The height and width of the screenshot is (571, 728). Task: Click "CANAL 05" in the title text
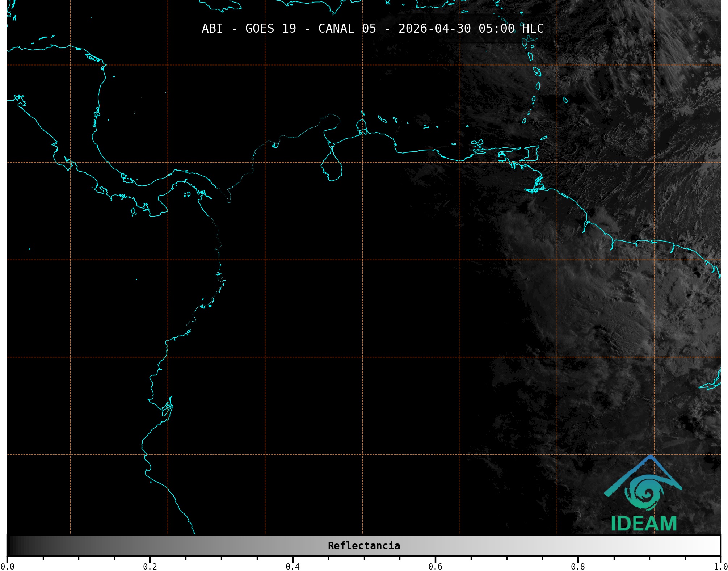click(347, 28)
